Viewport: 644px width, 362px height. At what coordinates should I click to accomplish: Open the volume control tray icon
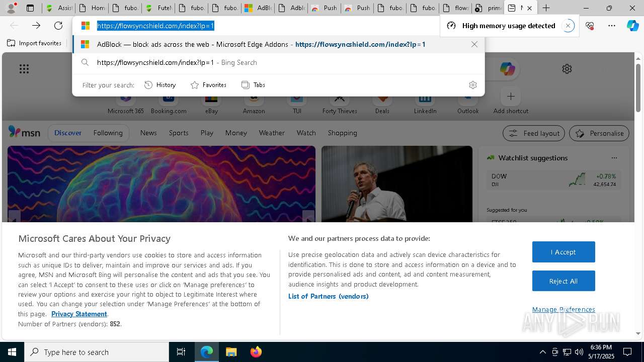point(579,352)
